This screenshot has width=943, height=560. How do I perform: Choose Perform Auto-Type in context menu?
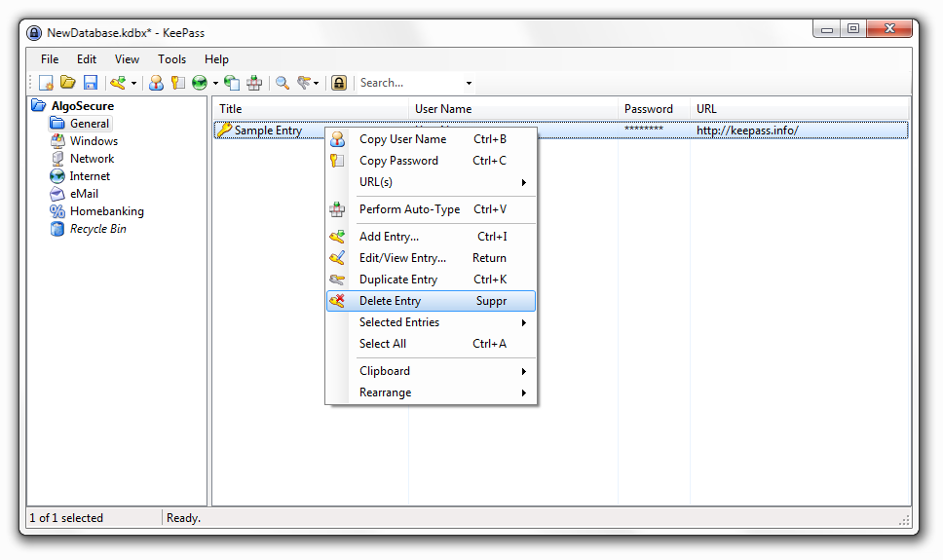pos(431,209)
